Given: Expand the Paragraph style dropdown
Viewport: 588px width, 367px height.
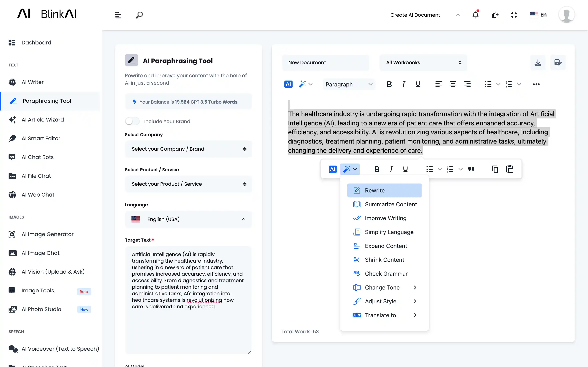Looking at the screenshot, I should point(349,84).
